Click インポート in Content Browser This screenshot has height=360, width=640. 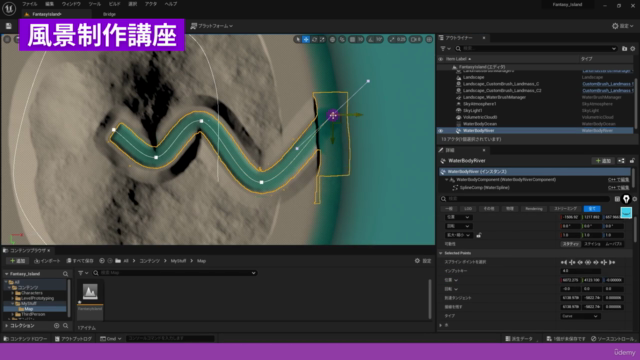point(47,261)
